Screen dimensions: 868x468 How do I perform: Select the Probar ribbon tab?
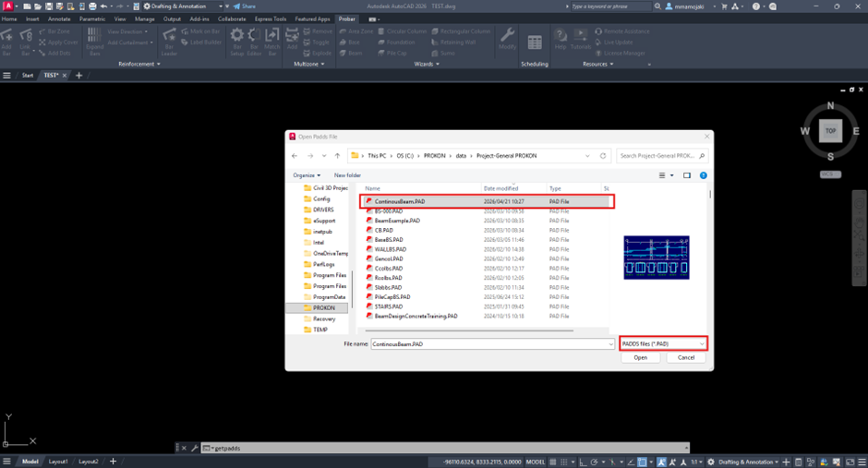coord(347,18)
